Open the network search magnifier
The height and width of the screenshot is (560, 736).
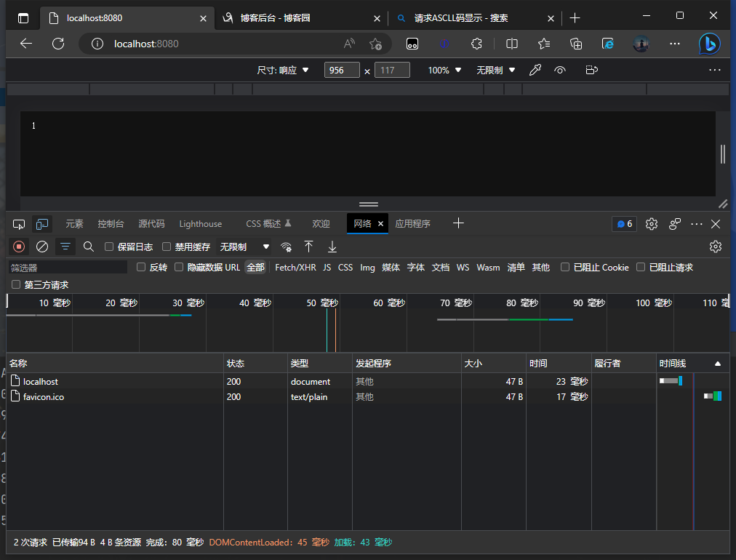tap(89, 247)
